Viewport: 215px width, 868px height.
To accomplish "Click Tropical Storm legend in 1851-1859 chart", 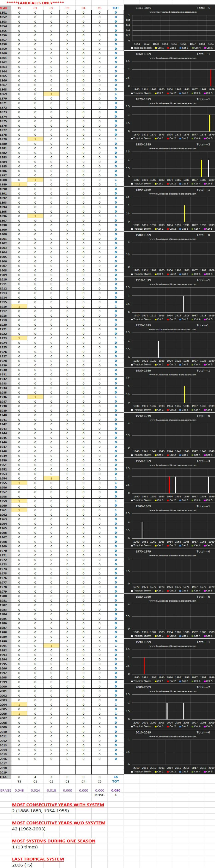I will coord(141,48).
